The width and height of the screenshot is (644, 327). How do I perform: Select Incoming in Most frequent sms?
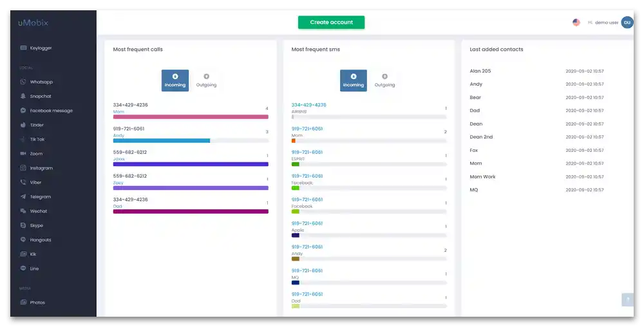pyautogui.click(x=353, y=80)
